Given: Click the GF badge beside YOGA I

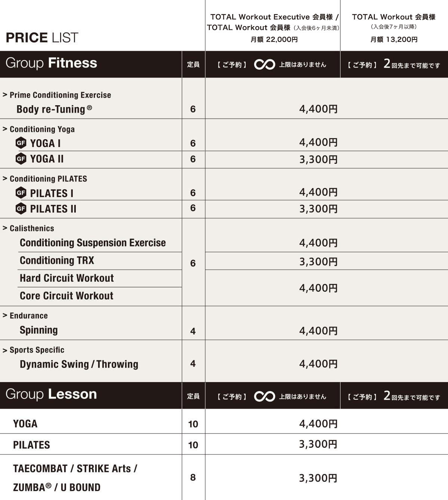Looking at the screenshot, I should tap(21, 143).
